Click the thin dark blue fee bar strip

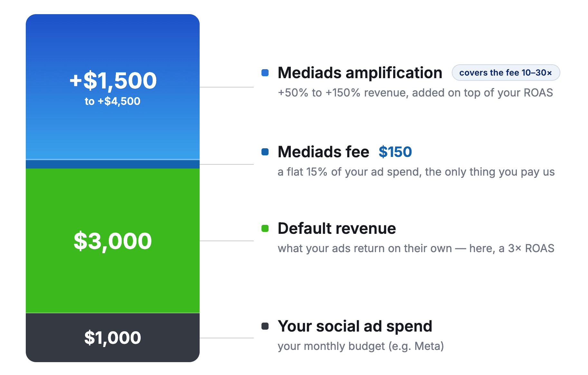point(113,164)
